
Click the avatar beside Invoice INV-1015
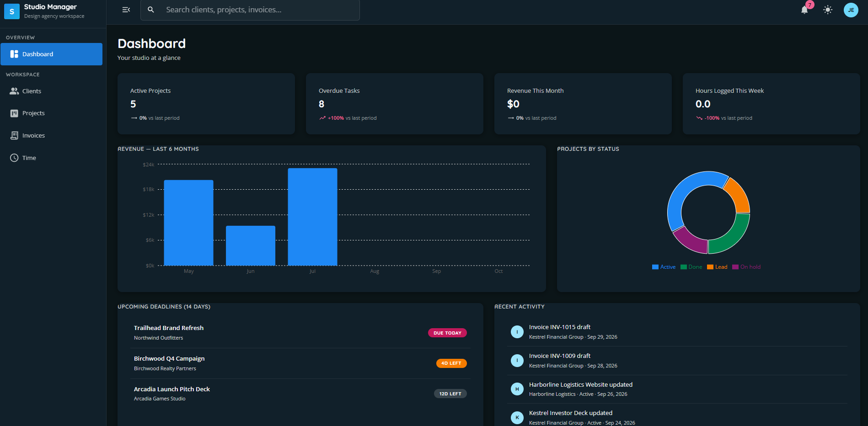[517, 332]
